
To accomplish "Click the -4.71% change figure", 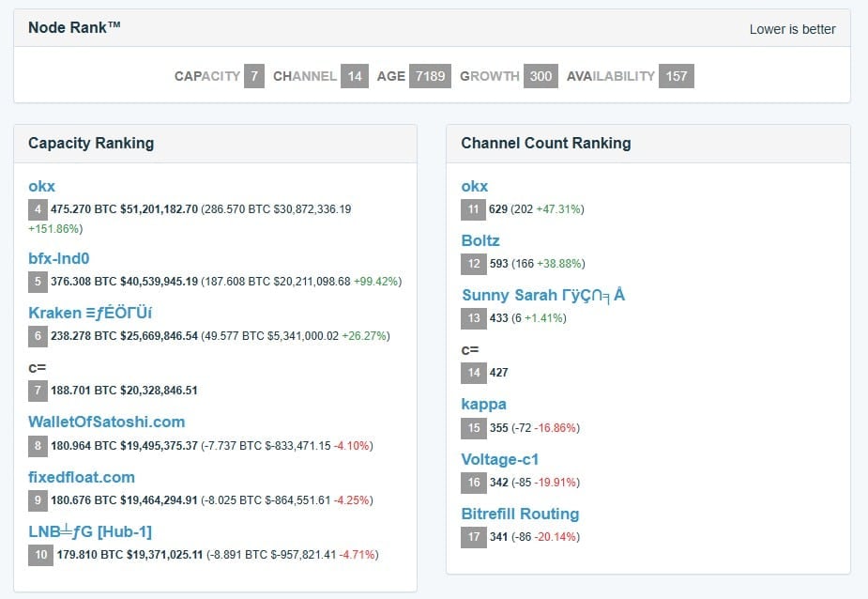I will 357,555.
